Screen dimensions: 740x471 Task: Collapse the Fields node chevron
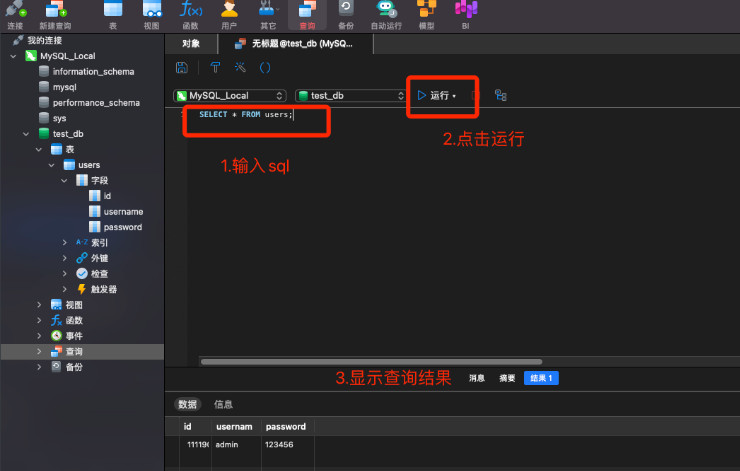64,181
